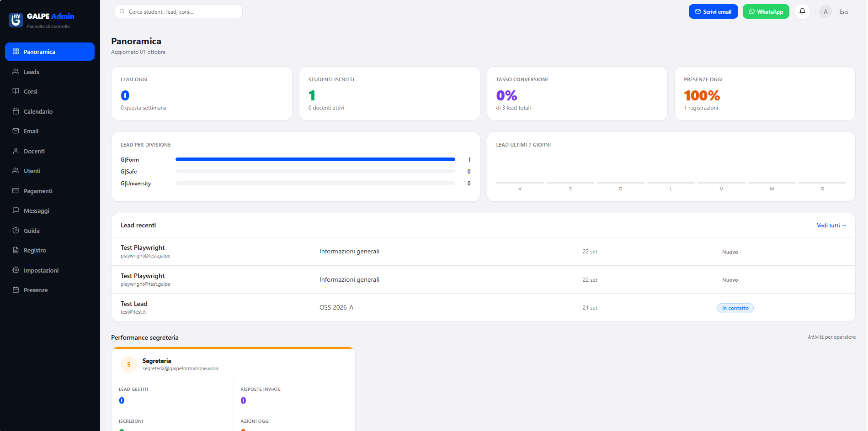Click the green WhatsApp button
Viewport: 868px width, 431px height.
(766, 11)
